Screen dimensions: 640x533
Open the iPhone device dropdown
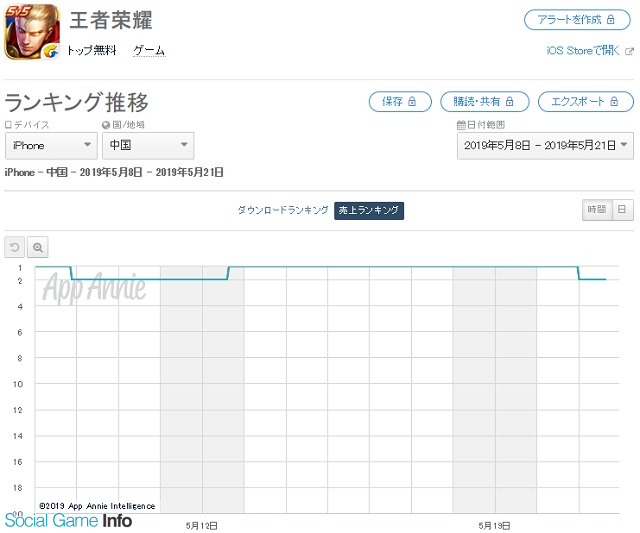[51, 145]
